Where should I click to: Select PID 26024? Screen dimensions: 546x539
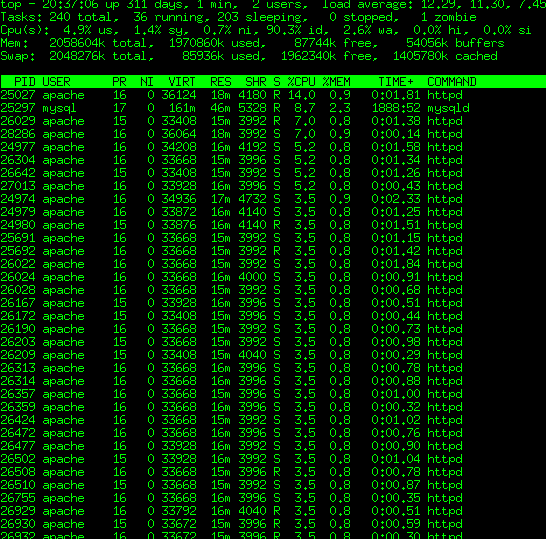(x=18, y=277)
